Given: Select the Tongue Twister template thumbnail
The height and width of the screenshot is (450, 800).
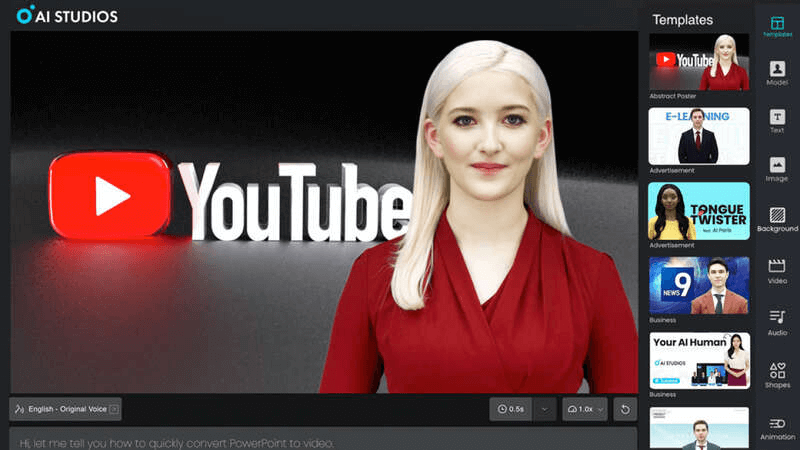Looking at the screenshot, I should tap(699, 211).
